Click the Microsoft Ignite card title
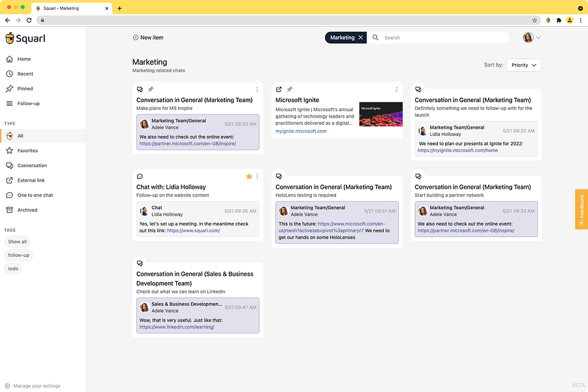This screenshot has height=392, width=588. tap(297, 100)
